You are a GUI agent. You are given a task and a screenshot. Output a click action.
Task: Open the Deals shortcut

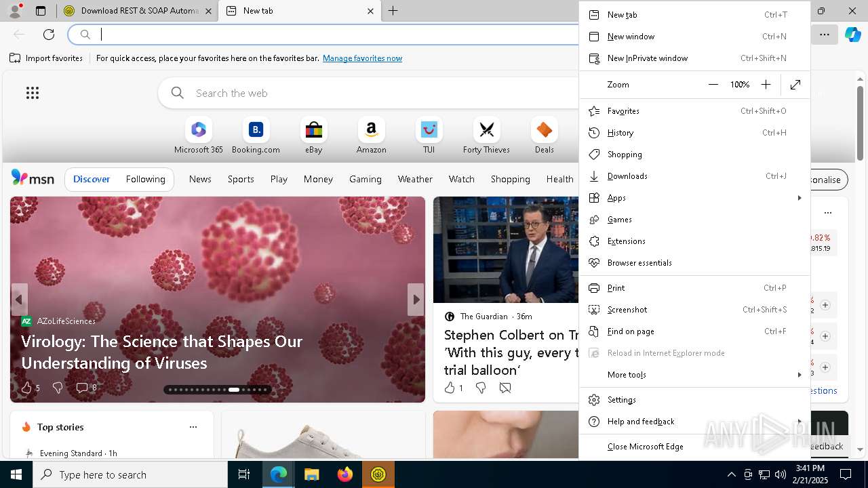544,136
